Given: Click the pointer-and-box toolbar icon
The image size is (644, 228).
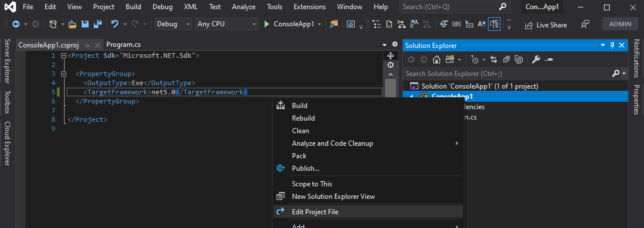Looking at the screenshot, I should [469, 24].
